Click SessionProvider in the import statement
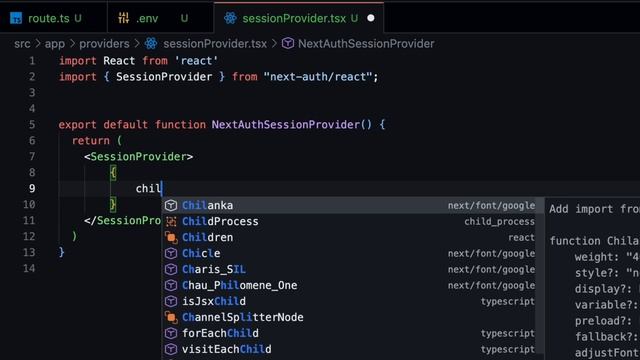The image size is (640, 360). [164, 77]
